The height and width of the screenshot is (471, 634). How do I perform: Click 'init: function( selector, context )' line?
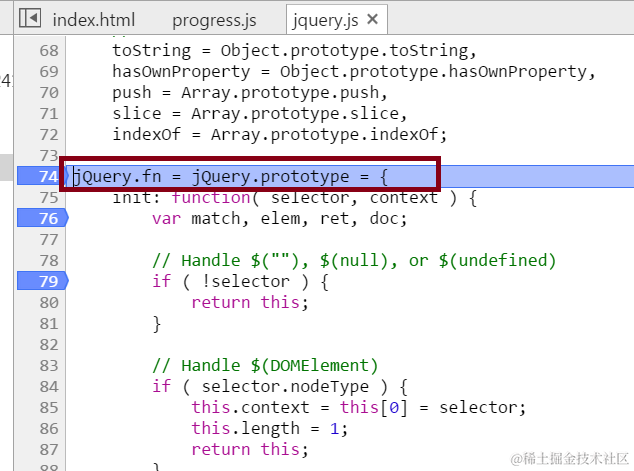pos(295,198)
